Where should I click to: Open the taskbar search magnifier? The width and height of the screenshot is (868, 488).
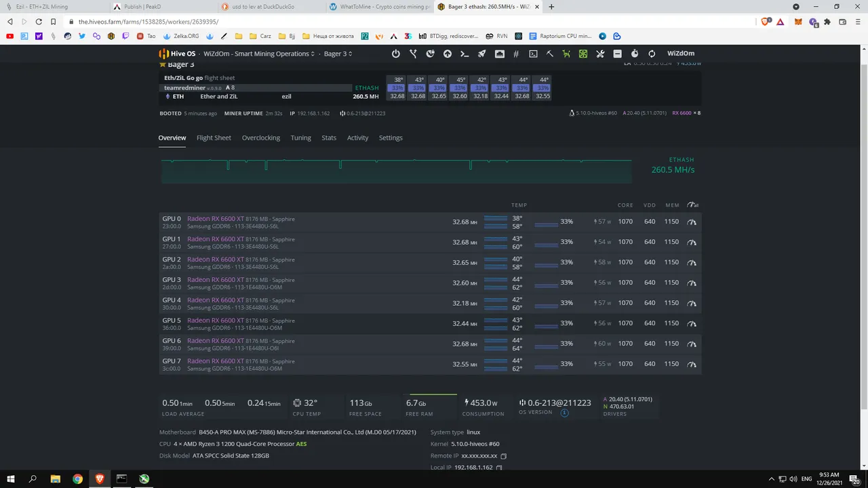point(33,479)
